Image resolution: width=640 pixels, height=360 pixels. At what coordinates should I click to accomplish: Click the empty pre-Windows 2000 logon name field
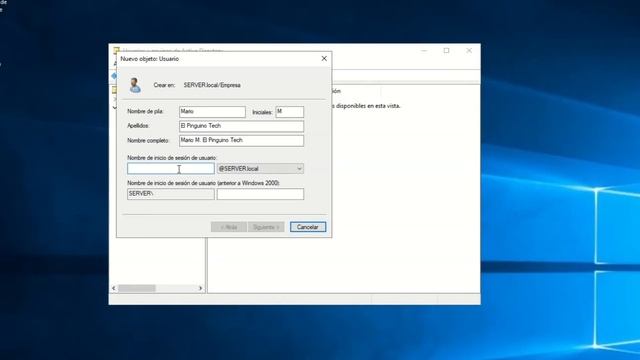click(x=260, y=194)
